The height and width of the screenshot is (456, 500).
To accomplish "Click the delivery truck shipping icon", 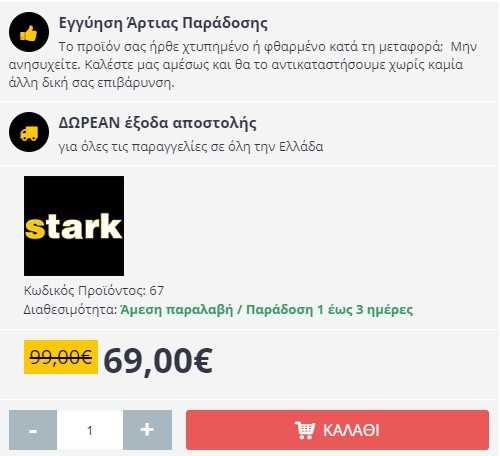I will pyautogui.click(x=29, y=132).
